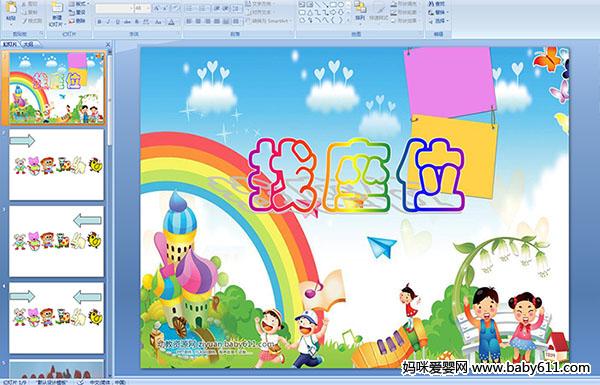Click the Paste clipboard icon
600x385 pixels.
point(11,8)
